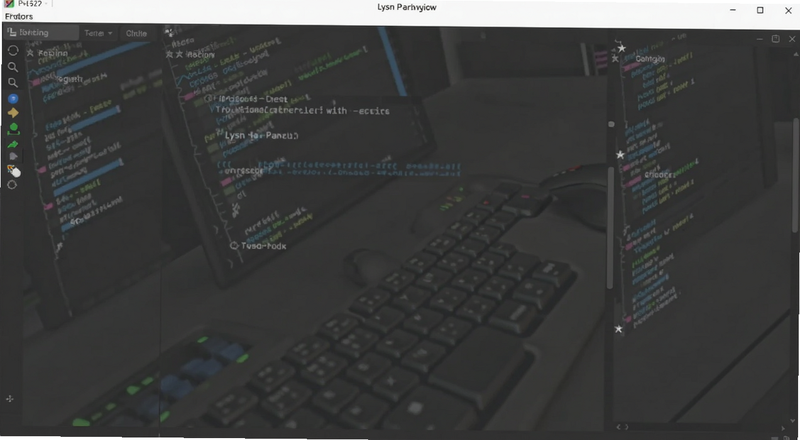This screenshot has width=800, height=440.
Task: Toggle the star next to Fepina
Action: [x=30, y=53]
